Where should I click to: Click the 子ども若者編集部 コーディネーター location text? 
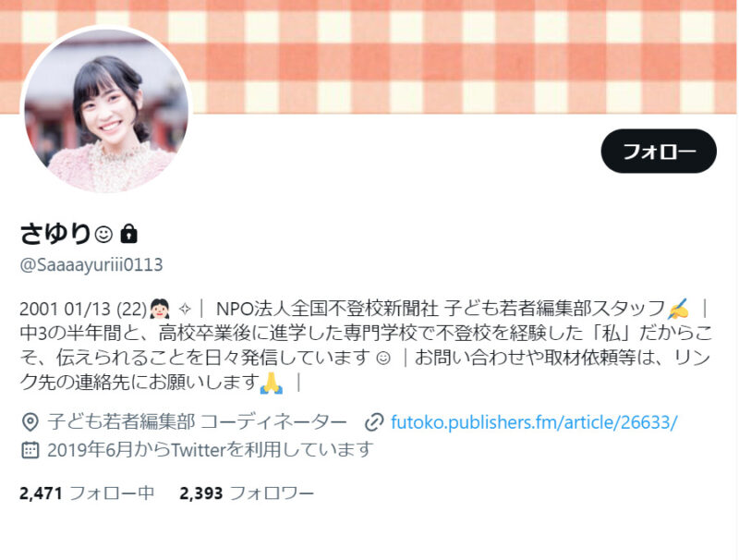pos(197,422)
